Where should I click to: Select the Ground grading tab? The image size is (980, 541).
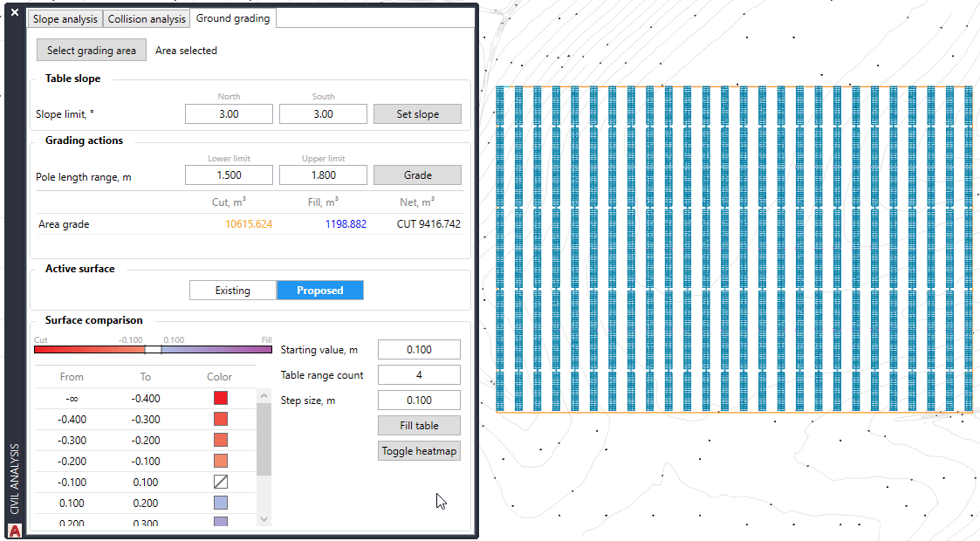[x=232, y=18]
